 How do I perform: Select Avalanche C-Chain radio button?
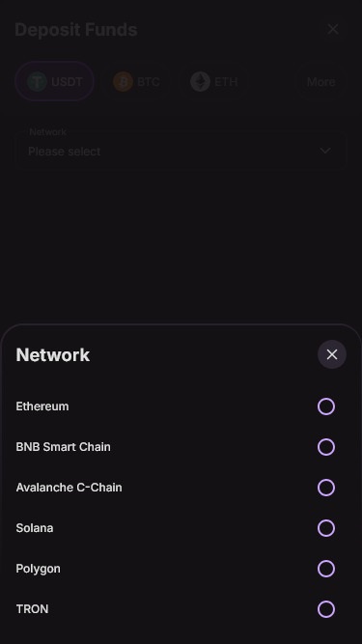pyautogui.click(x=326, y=488)
